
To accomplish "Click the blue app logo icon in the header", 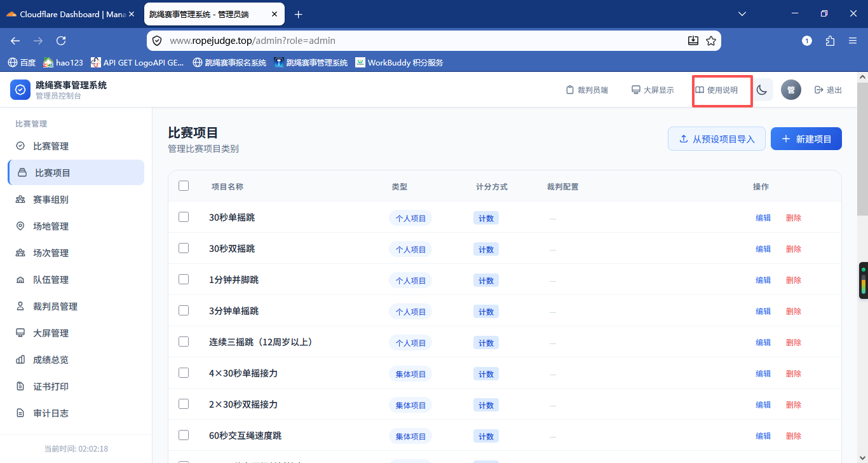I will click(20, 90).
